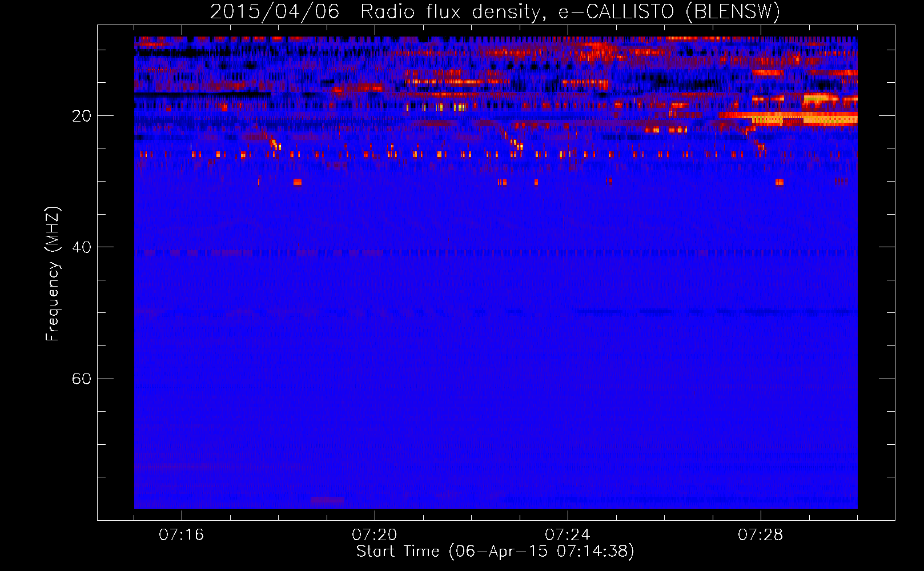Image resolution: width=924 pixels, height=571 pixels.
Task: Click the 07:16 time tick label
Action: tap(182, 535)
